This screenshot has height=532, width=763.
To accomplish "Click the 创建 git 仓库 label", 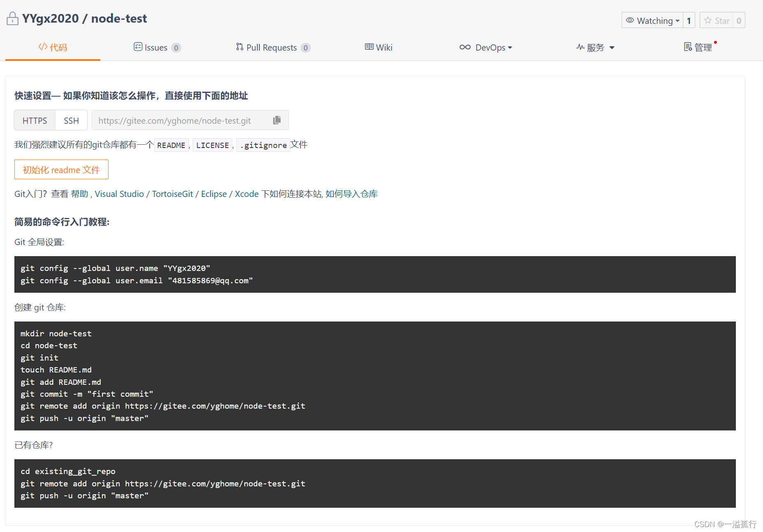I will point(40,307).
